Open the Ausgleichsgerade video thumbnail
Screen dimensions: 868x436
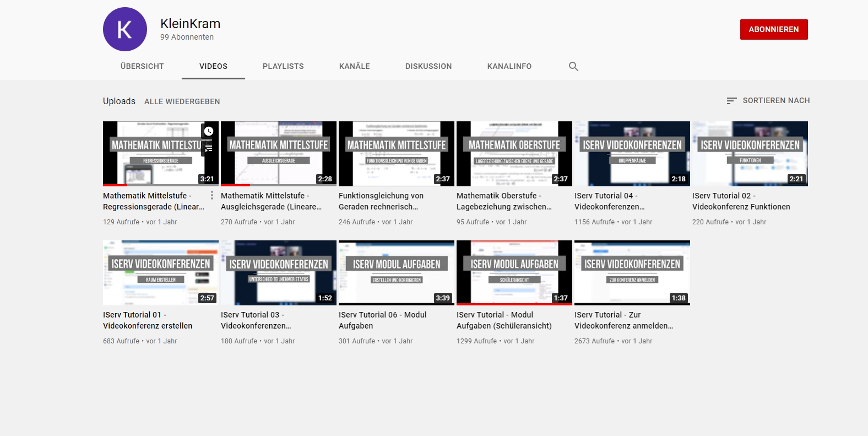click(x=279, y=154)
